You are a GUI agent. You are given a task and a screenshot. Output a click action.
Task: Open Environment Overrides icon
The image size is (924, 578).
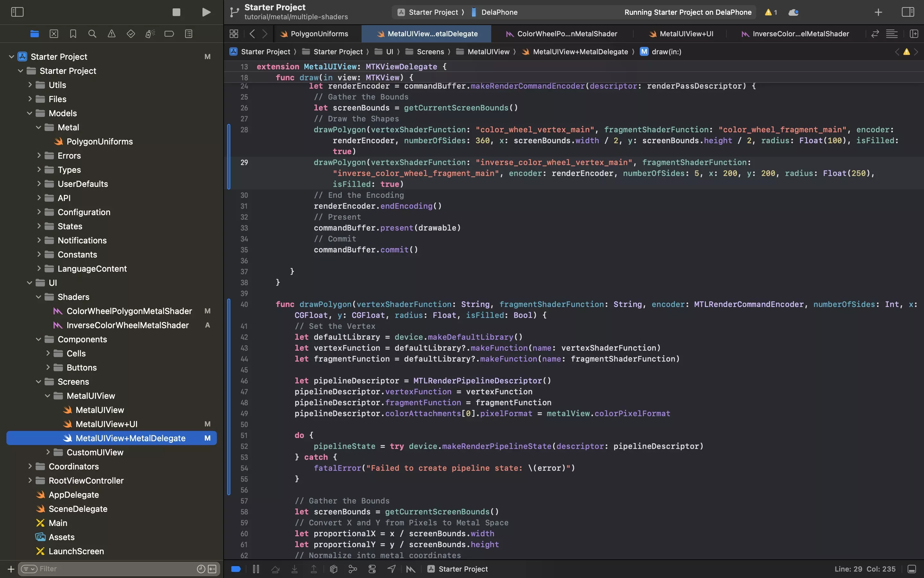[x=372, y=569]
